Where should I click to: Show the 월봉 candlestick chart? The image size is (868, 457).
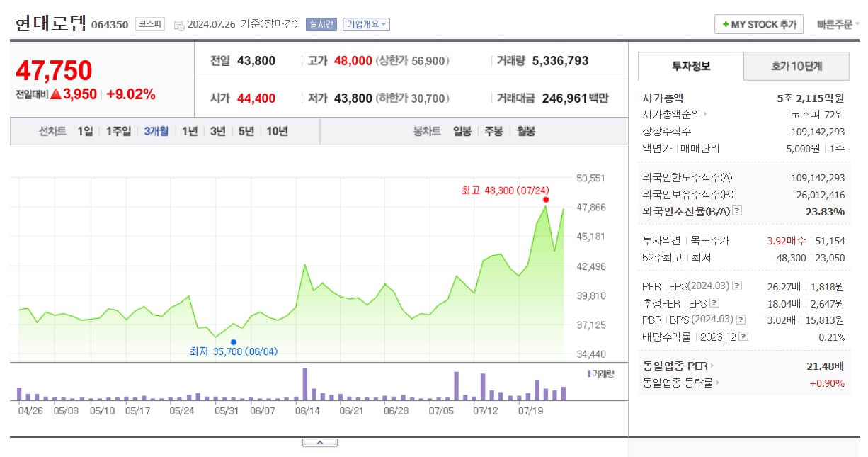click(525, 131)
